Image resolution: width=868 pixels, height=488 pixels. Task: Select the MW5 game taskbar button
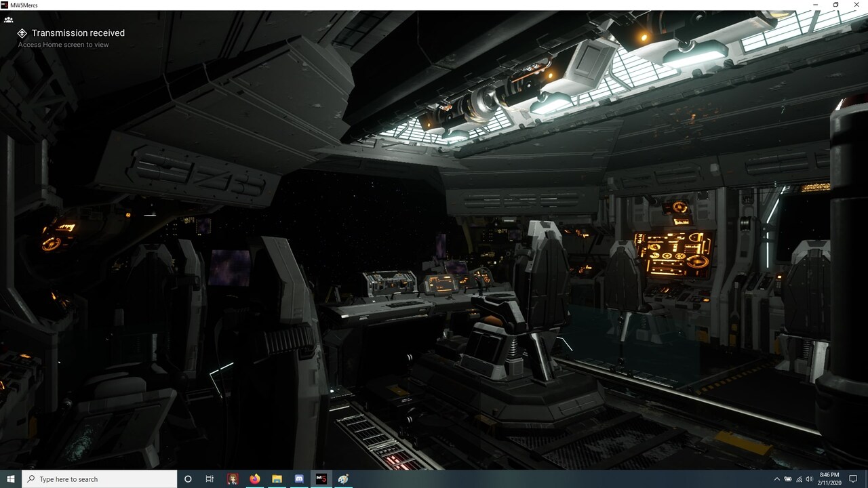pyautogui.click(x=321, y=479)
